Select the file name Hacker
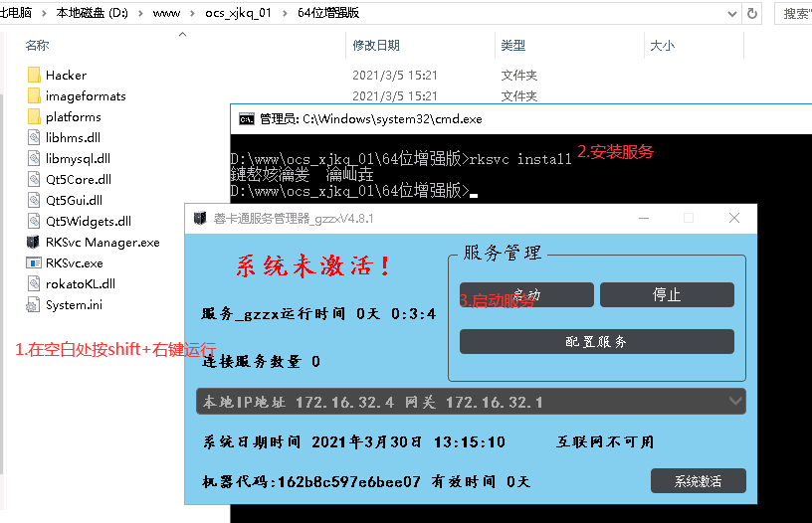The image size is (812, 523). (67, 76)
